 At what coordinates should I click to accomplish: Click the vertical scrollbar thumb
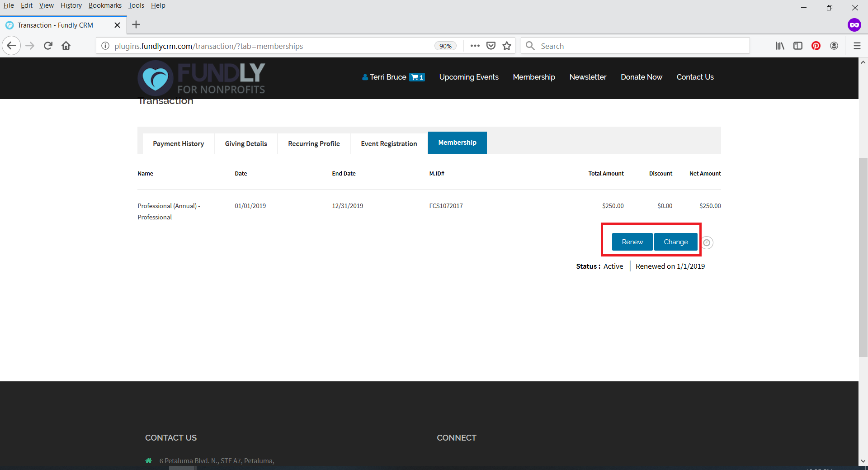tap(863, 257)
